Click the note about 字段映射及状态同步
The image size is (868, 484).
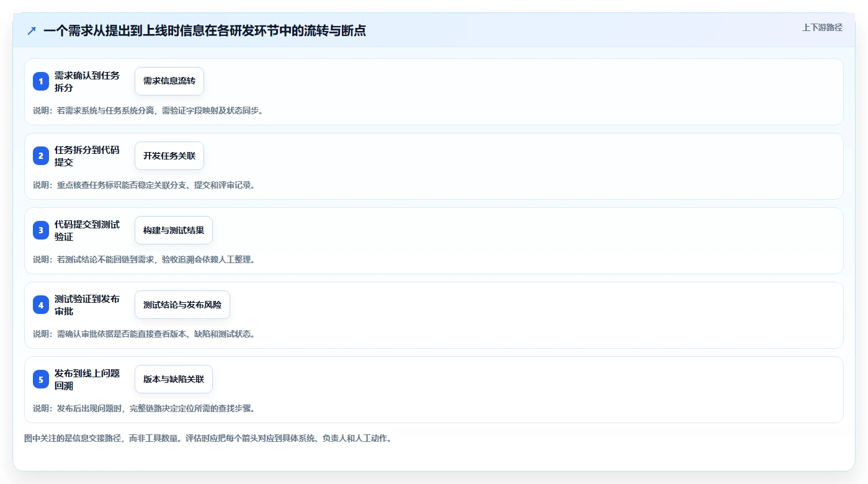click(148, 110)
